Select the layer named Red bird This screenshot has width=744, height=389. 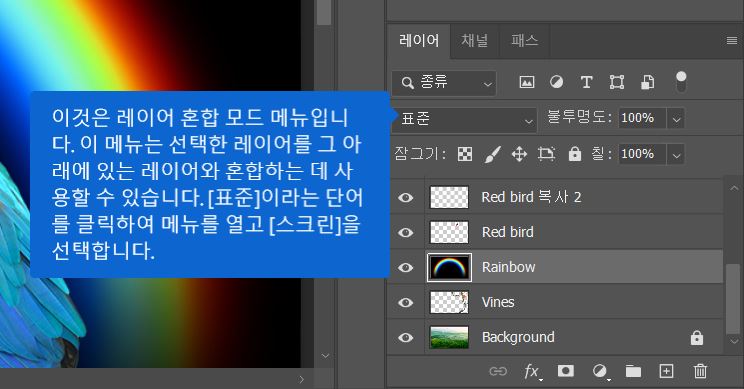coord(507,232)
